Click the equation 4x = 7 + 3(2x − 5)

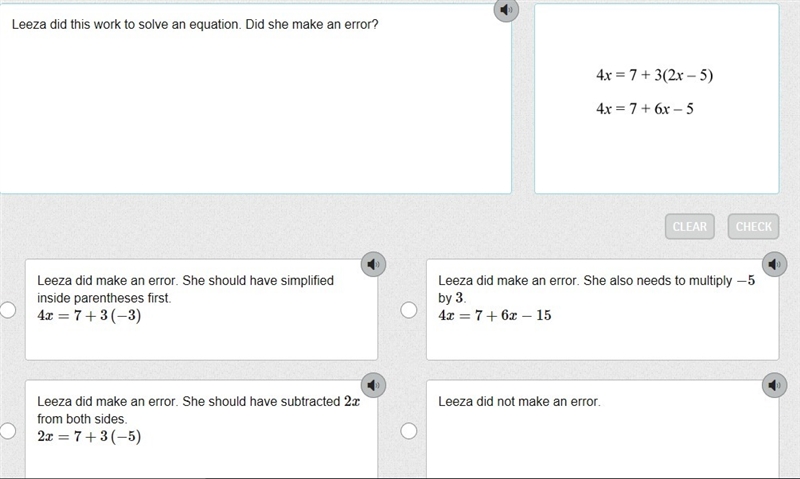(x=655, y=75)
